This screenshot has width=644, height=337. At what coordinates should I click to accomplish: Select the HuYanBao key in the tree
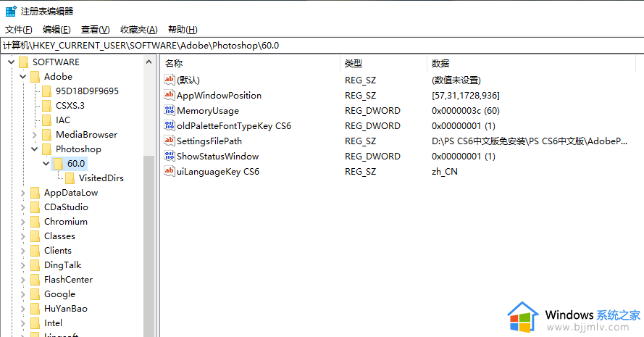click(66, 309)
